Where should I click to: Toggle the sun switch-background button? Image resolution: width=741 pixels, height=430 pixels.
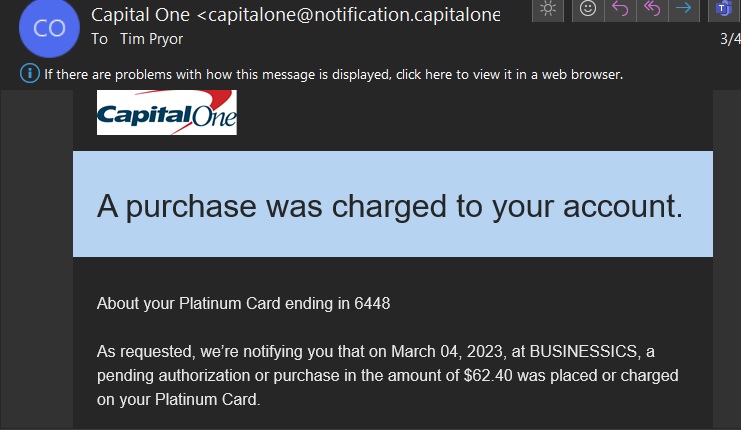[x=548, y=9]
